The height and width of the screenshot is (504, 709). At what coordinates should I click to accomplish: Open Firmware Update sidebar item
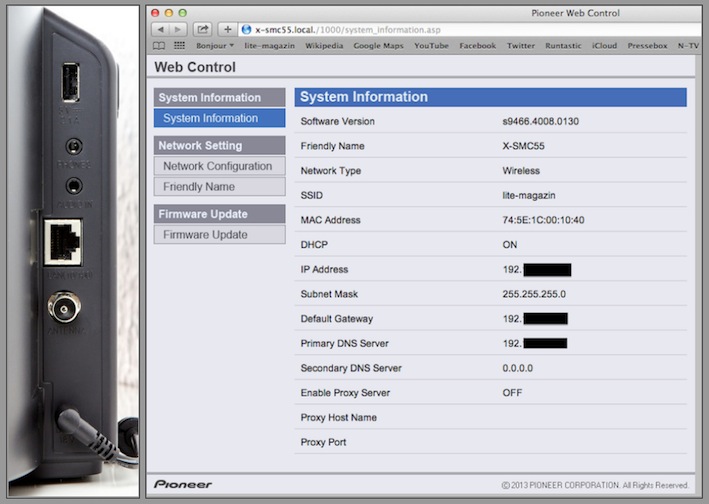tap(219, 235)
